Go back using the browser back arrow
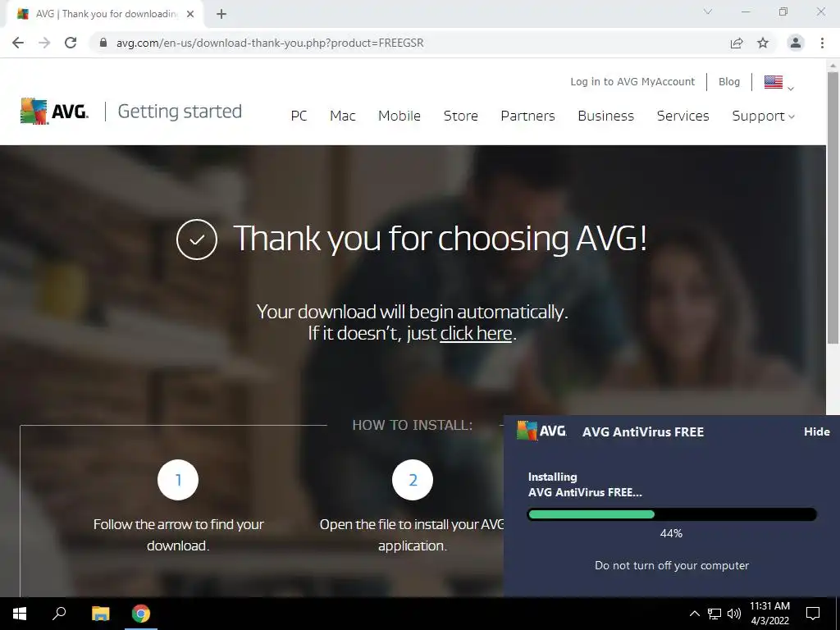Viewport: 840px width, 630px height. coord(18,43)
